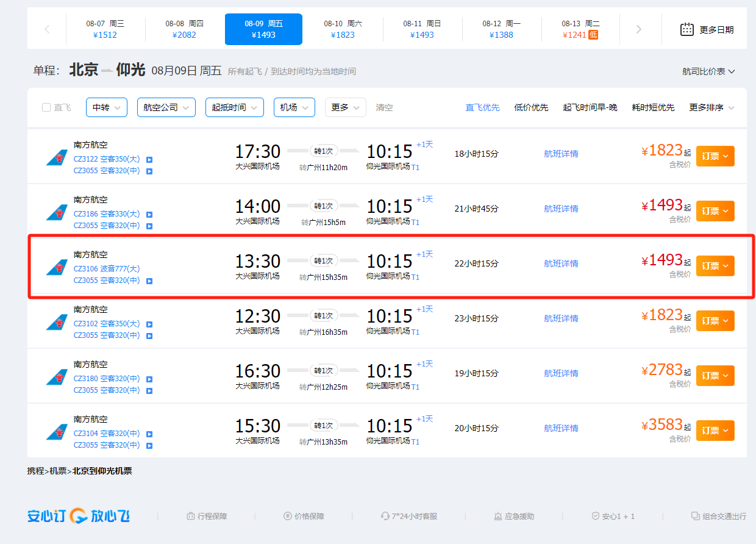Open 航班详情 for the 12:30 flight
The height and width of the screenshot is (544, 756).
(561, 318)
